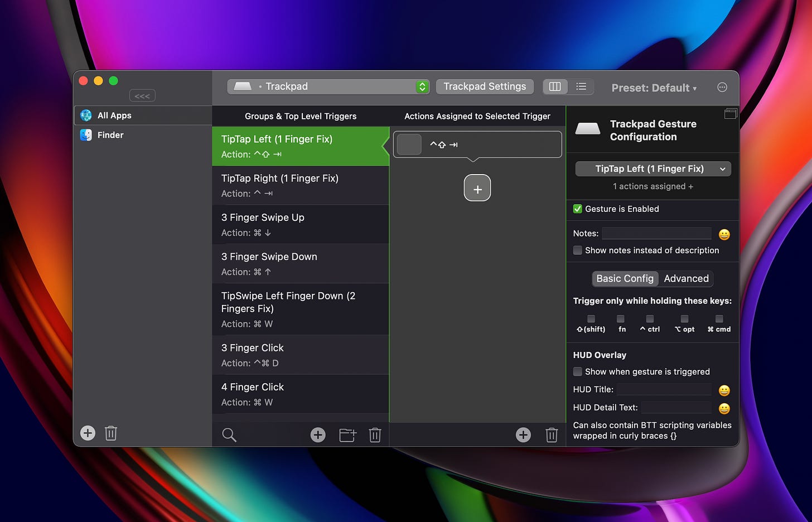Select Finder in the app sidebar
The height and width of the screenshot is (522, 812).
tap(143, 135)
